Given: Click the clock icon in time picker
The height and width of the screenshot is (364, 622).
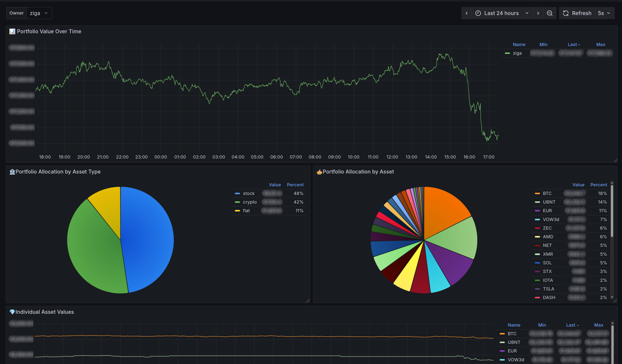Looking at the screenshot, I should [478, 13].
